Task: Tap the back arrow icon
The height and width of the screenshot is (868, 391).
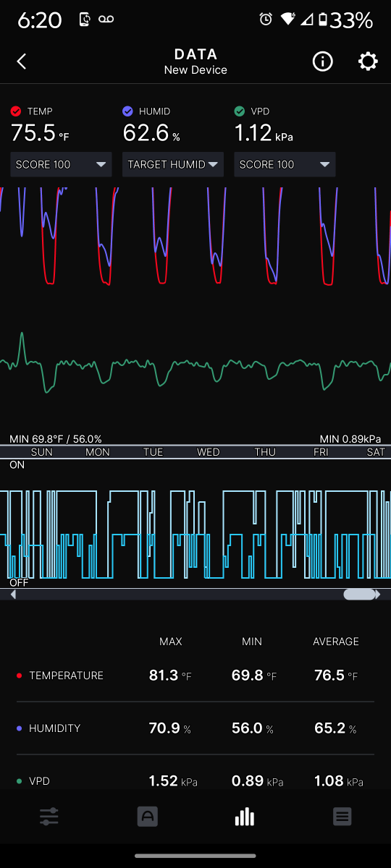Action: (x=22, y=61)
